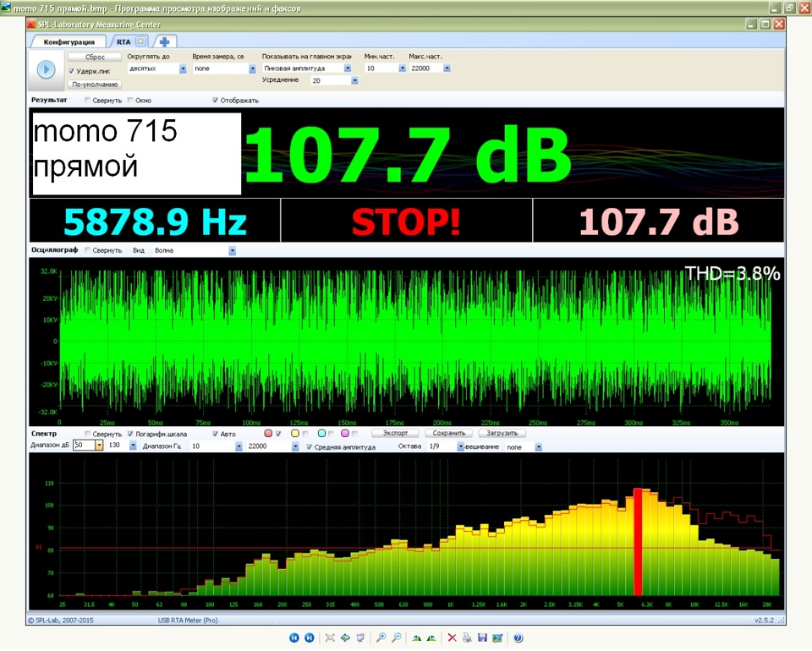Select magenta trace color swatch

(x=345, y=433)
